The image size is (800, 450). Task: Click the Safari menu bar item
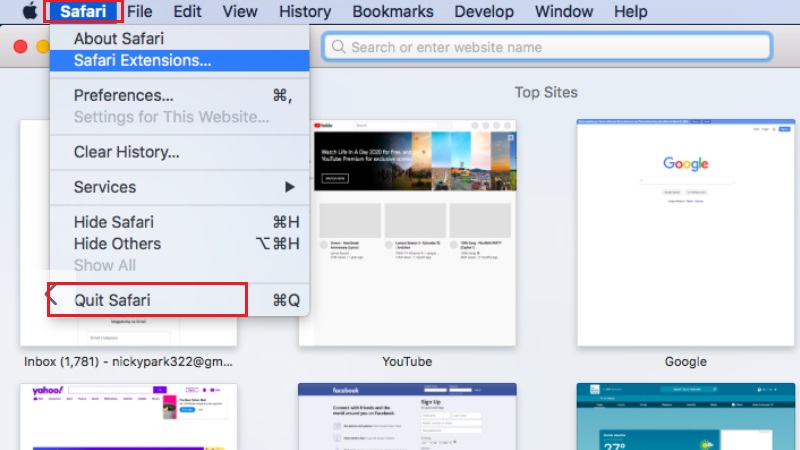[83, 11]
